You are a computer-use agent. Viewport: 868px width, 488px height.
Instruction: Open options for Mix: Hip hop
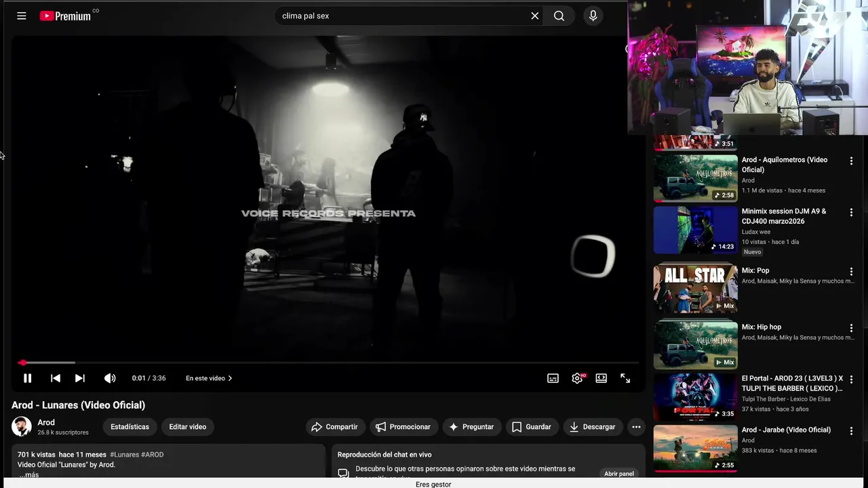click(851, 328)
